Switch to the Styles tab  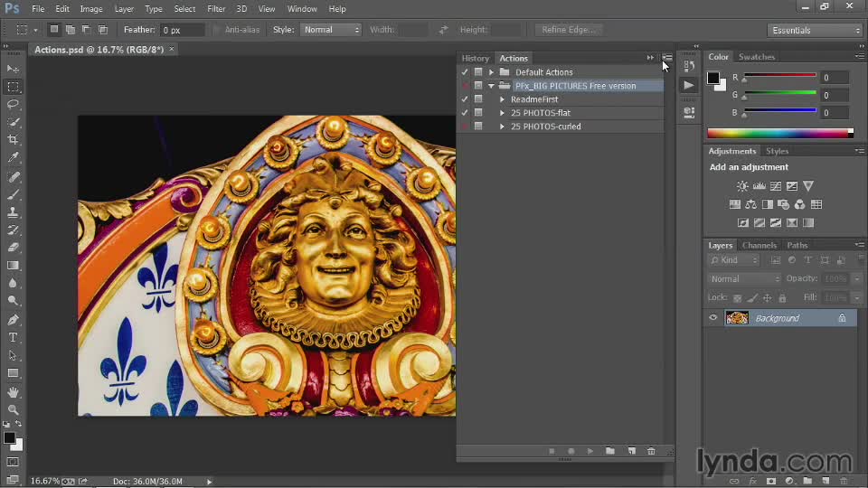click(778, 151)
